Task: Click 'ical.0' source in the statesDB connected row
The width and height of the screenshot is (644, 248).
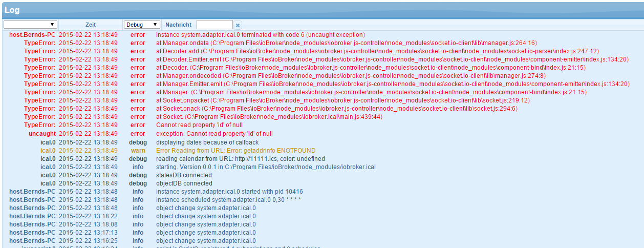Action: tap(48, 175)
